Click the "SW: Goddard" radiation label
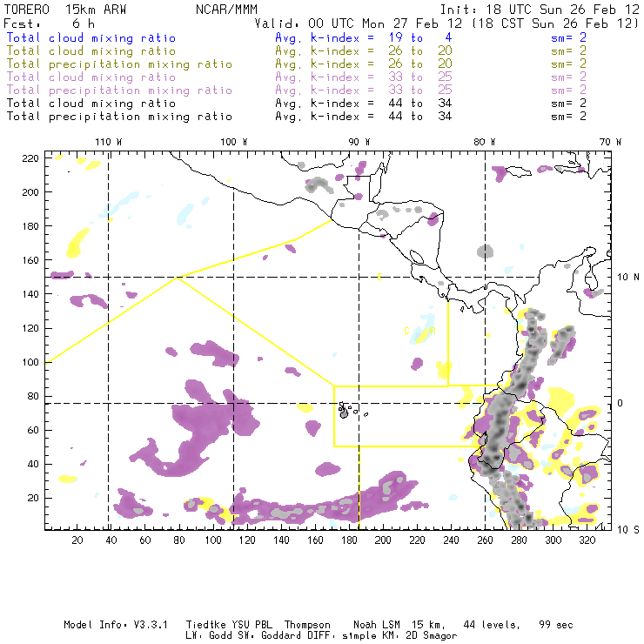 (269, 636)
